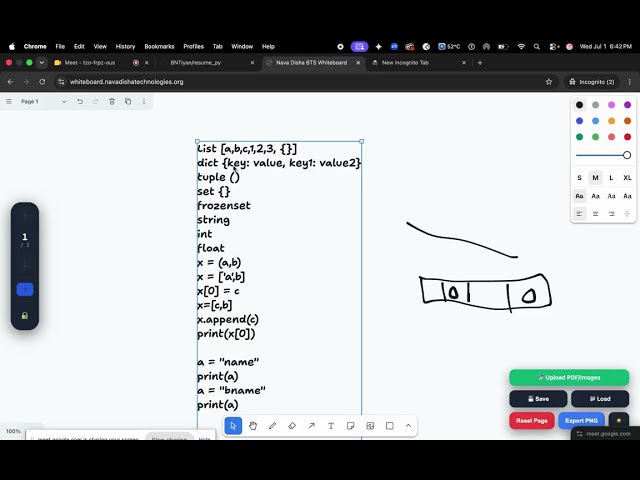Image resolution: width=640 pixels, height=480 pixels.
Task: Select the text tool
Action: [x=331, y=426]
